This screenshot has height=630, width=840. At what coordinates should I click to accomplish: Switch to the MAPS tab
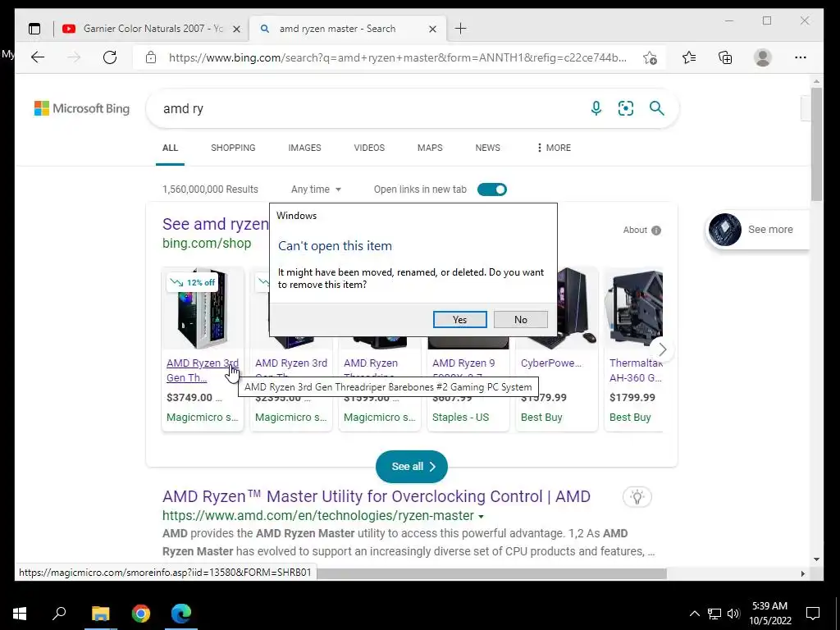coord(430,148)
